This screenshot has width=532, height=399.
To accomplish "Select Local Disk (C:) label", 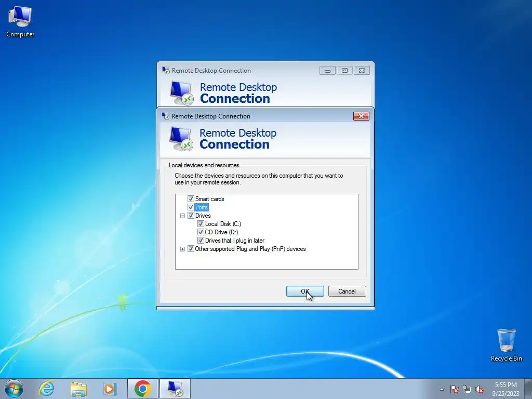I will tap(223, 224).
